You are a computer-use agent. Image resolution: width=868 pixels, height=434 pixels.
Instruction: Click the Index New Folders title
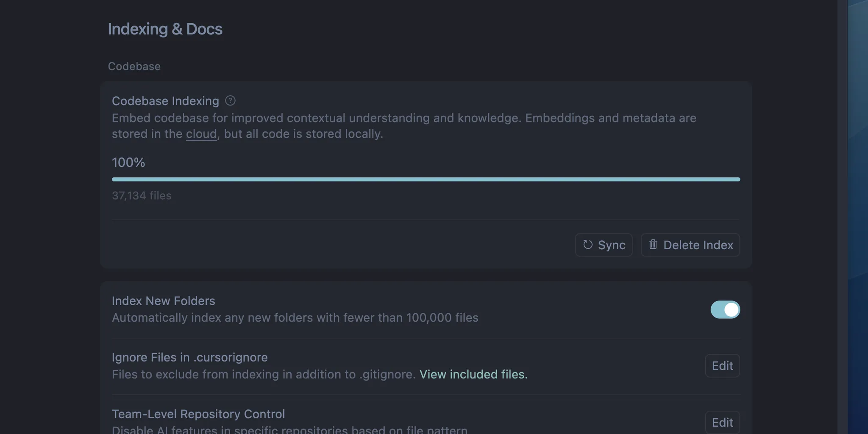click(x=164, y=301)
